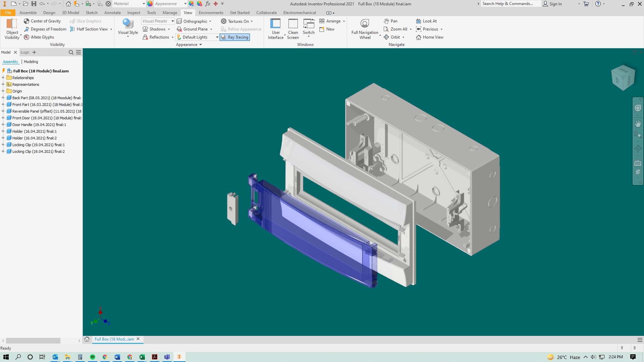Click the ViewCube in the viewport corner
This screenshot has height=362, width=644.
pyautogui.click(x=623, y=77)
